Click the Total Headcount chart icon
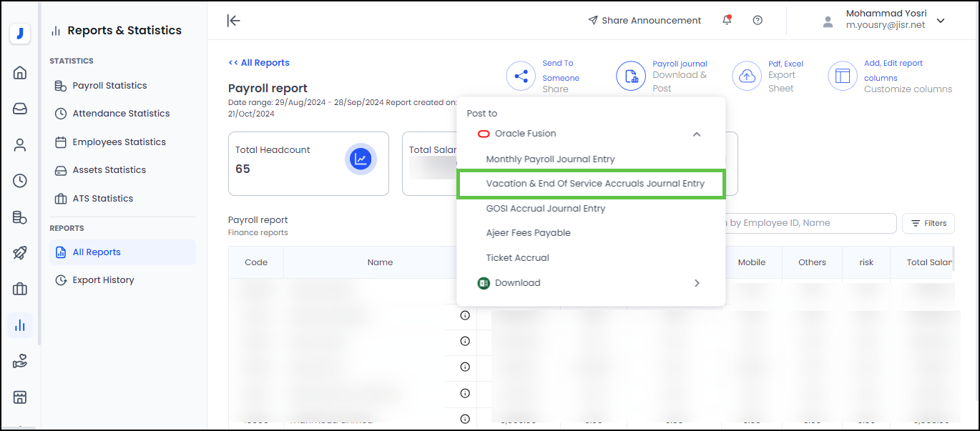 click(361, 159)
